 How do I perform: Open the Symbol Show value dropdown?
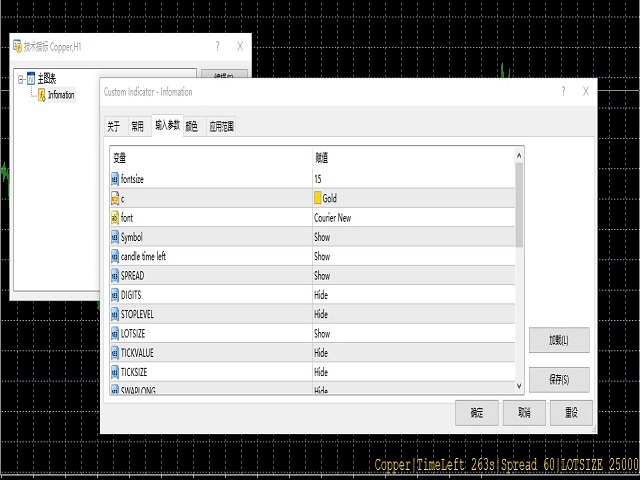tap(413, 237)
